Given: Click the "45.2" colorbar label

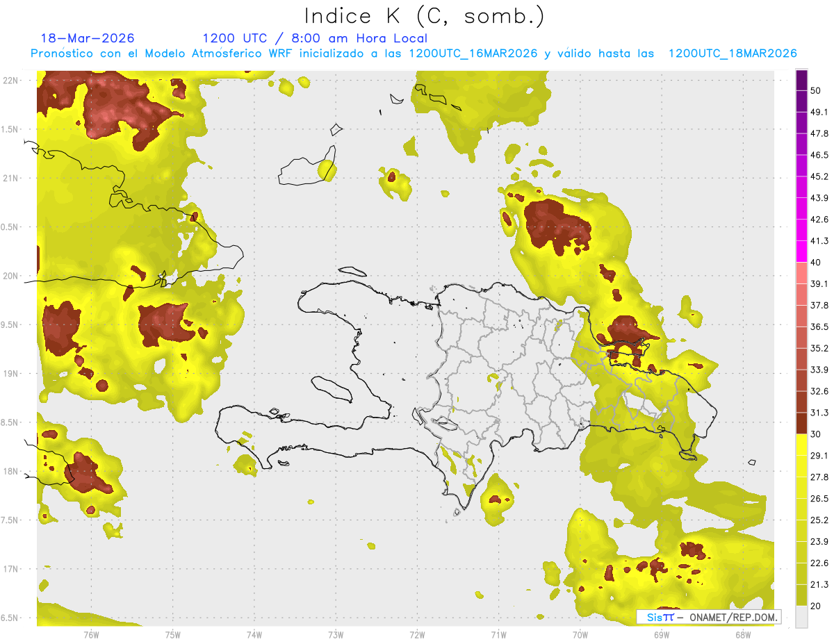Looking at the screenshot, I should [x=819, y=176].
